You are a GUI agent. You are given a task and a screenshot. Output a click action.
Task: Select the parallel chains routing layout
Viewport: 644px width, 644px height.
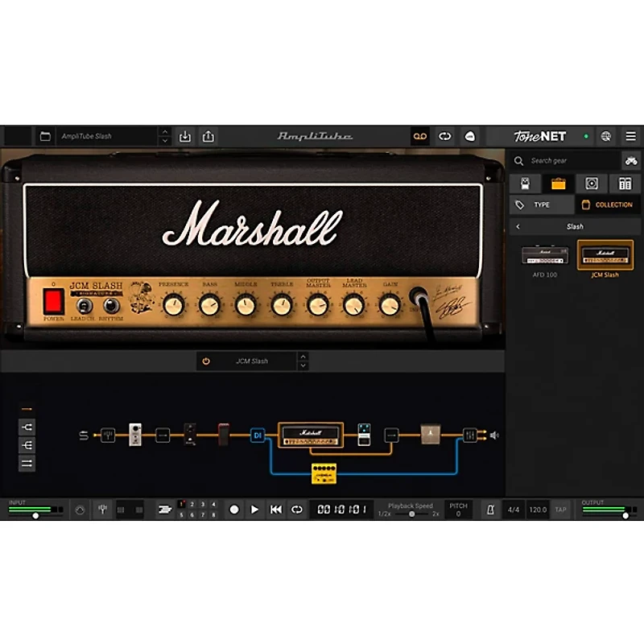(27, 464)
